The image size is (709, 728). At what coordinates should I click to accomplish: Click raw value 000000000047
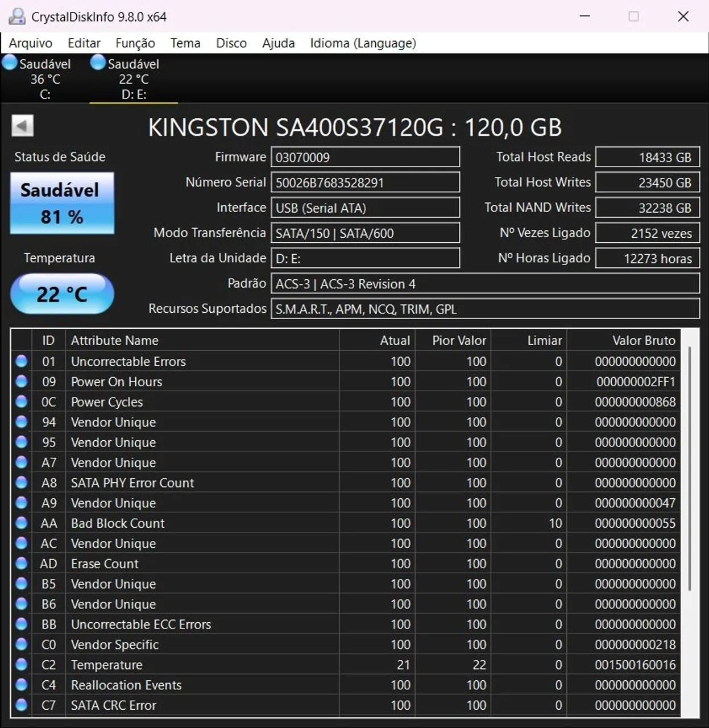click(635, 503)
